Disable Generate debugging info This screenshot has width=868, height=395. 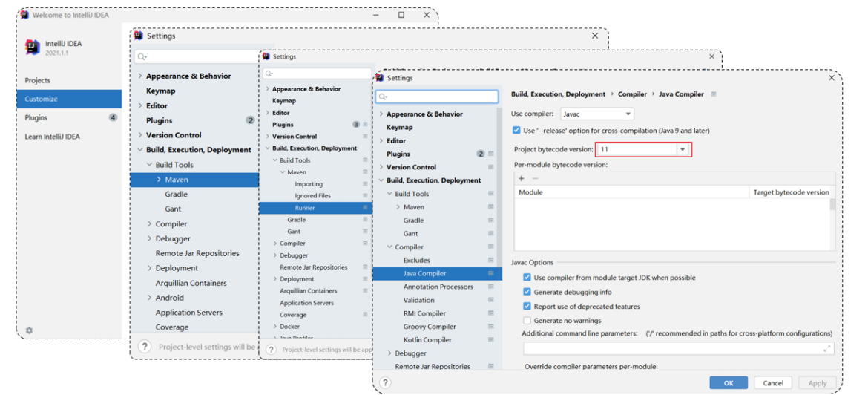point(527,292)
